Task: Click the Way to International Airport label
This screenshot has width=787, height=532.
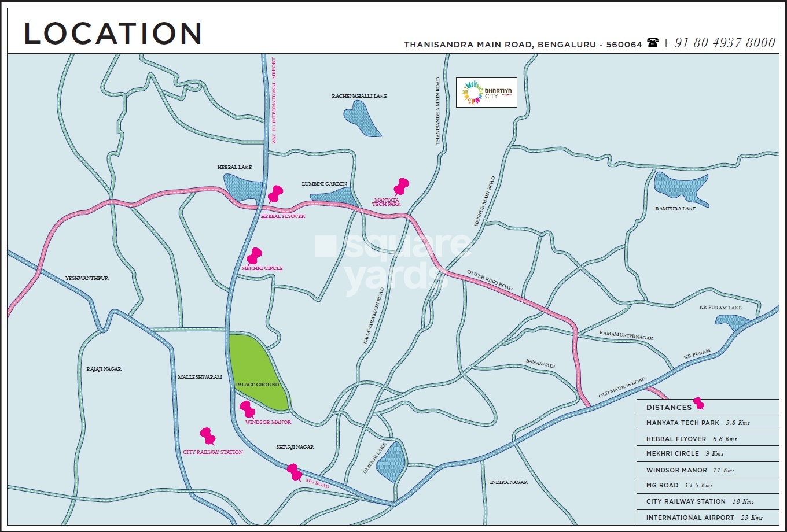Action: pos(274,100)
